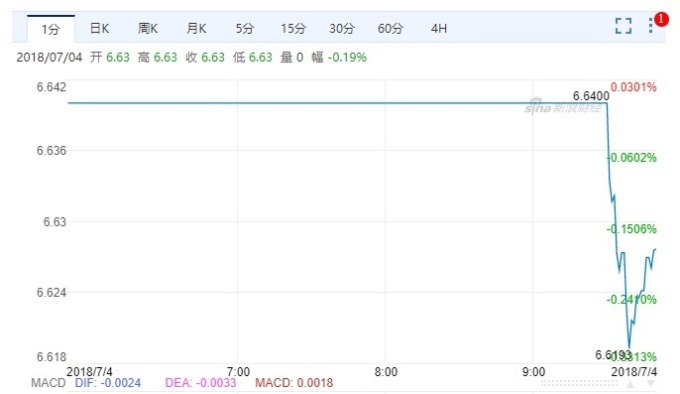Show the 月K monthly chart
This screenshot has height=394, width=680.
coord(196,29)
